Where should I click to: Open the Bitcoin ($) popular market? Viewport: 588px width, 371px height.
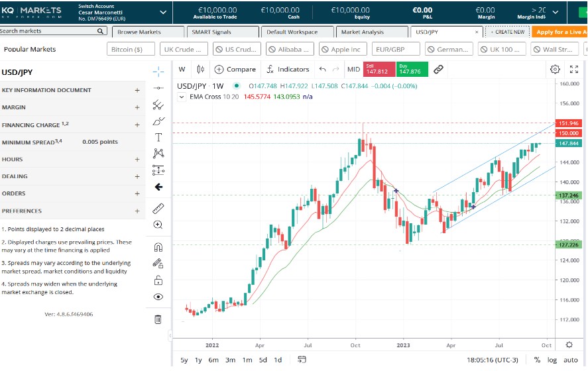[x=131, y=49]
